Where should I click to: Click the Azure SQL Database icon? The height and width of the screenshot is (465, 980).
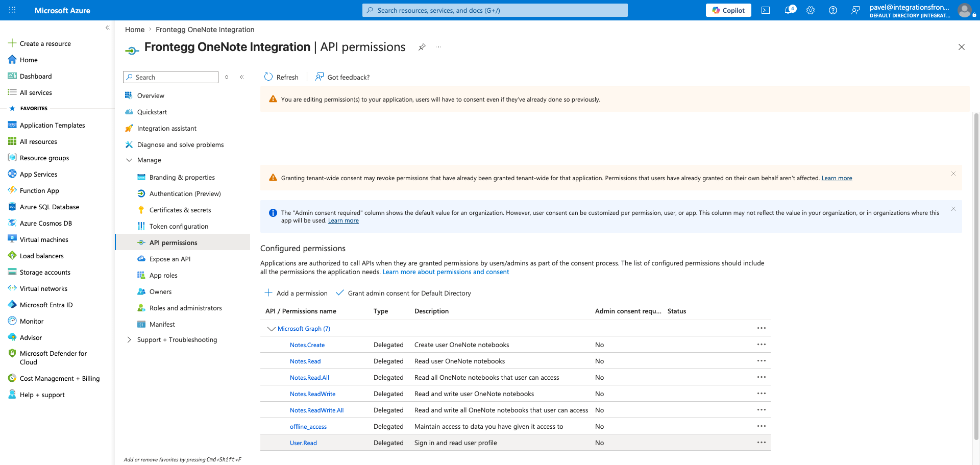tap(12, 207)
